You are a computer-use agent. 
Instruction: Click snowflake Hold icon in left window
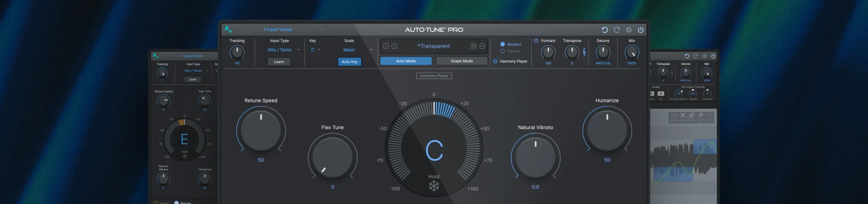point(184,156)
